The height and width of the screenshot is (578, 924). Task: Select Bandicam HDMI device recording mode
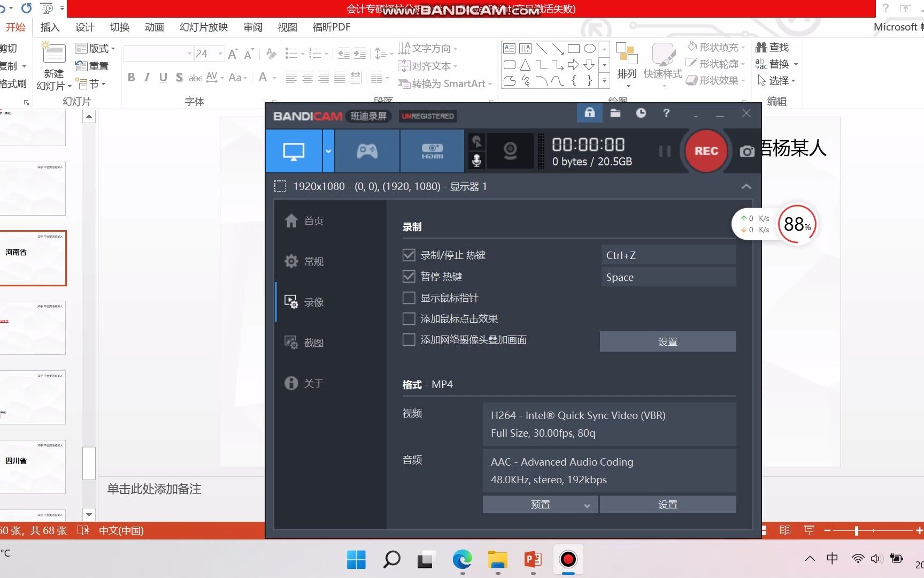pos(432,151)
